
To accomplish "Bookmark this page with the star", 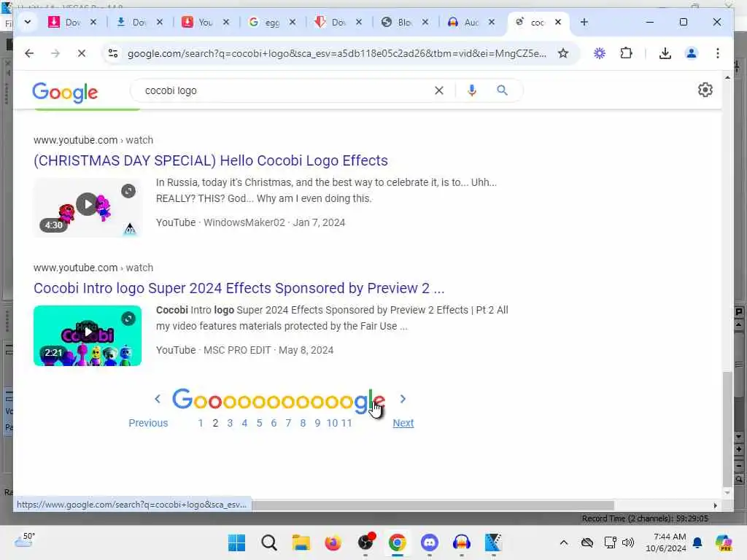I will pos(563,53).
